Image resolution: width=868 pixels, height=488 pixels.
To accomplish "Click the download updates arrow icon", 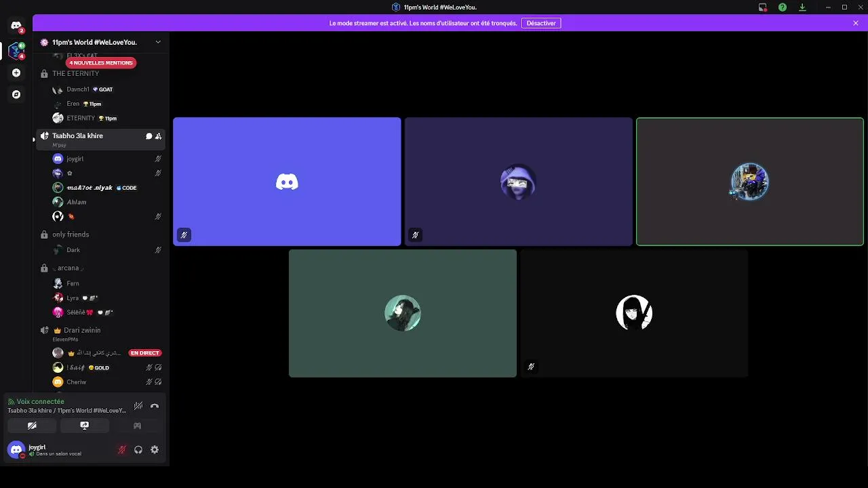I will [x=802, y=7].
